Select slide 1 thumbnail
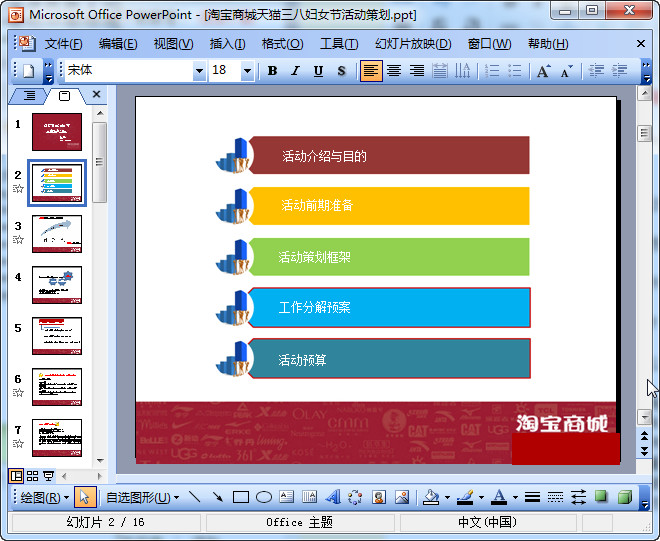The width and height of the screenshot is (660, 541). [x=57, y=132]
